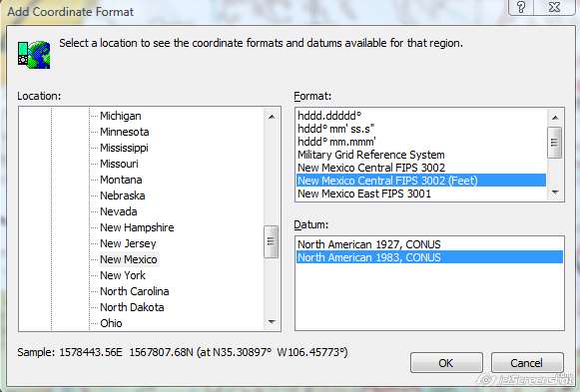The height and width of the screenshot is (392, 580).
Task: Choose hddd° mm.mmm' format
Action: [x=421, y=142]
